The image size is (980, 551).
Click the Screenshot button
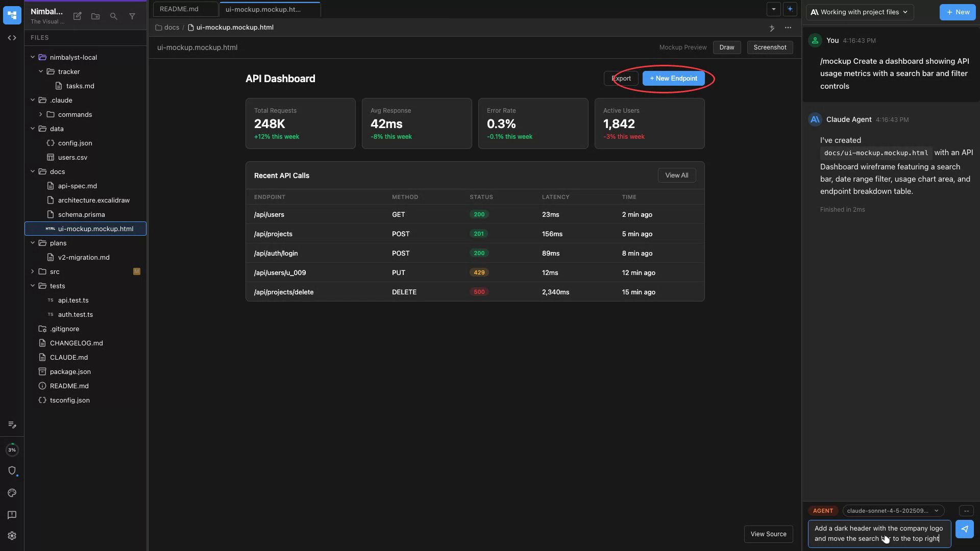point(770,47)
